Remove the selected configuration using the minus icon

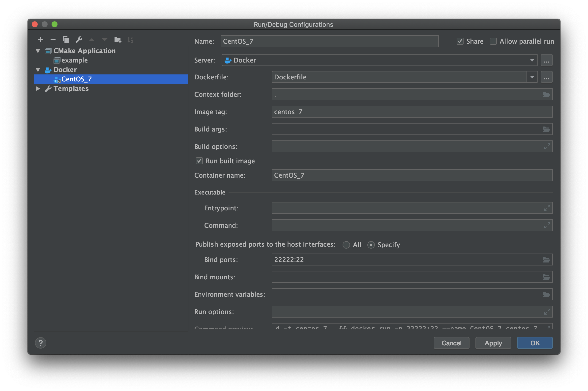tap(53, 40)
